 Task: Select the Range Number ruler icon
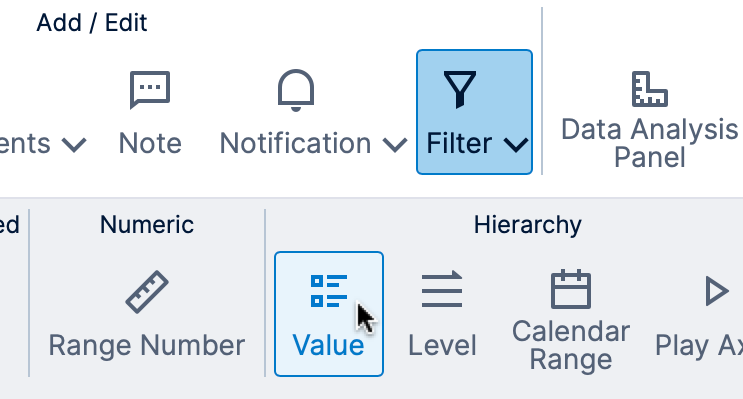[147, 291]
